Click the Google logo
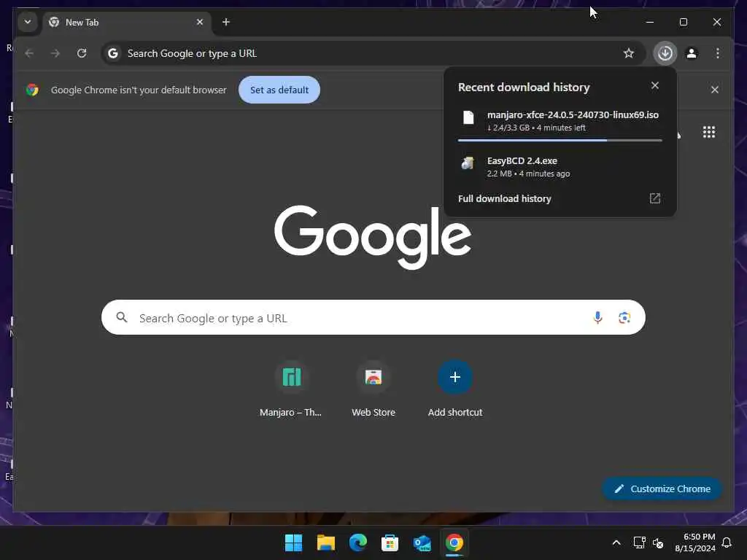 pos(373,237)
